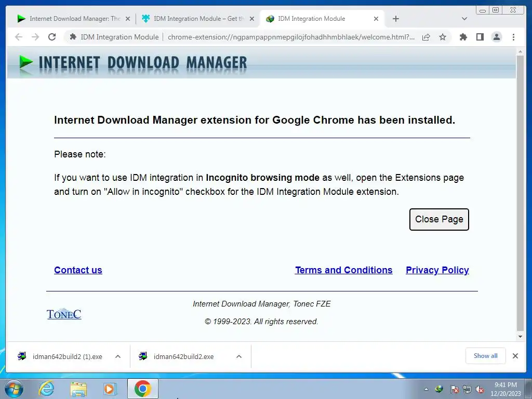Click the browser Forward arrow
532x399 pixels.
[x=35, y=37]
